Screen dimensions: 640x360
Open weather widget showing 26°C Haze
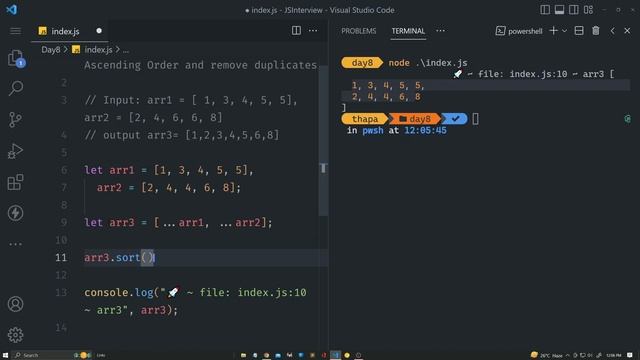tap(547, 355)
